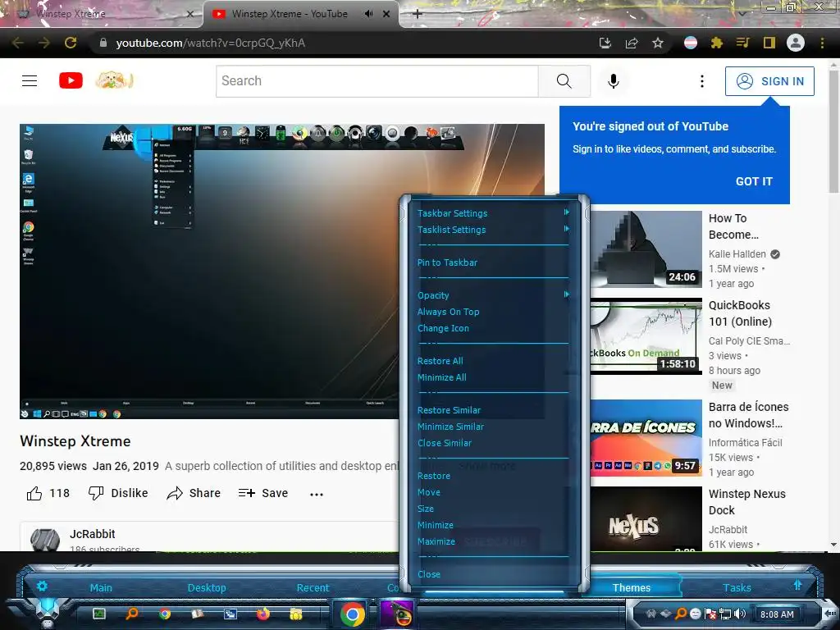
Task: Click Minimize All in the context menu
Action: [x=442, y=377]
